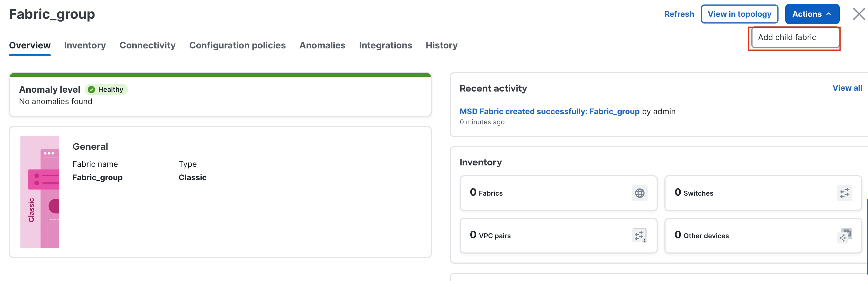The height and width of the screenshot is (281, 868).
Task: Click the globe icon on Fabrics tile
Action: point(639,193)
